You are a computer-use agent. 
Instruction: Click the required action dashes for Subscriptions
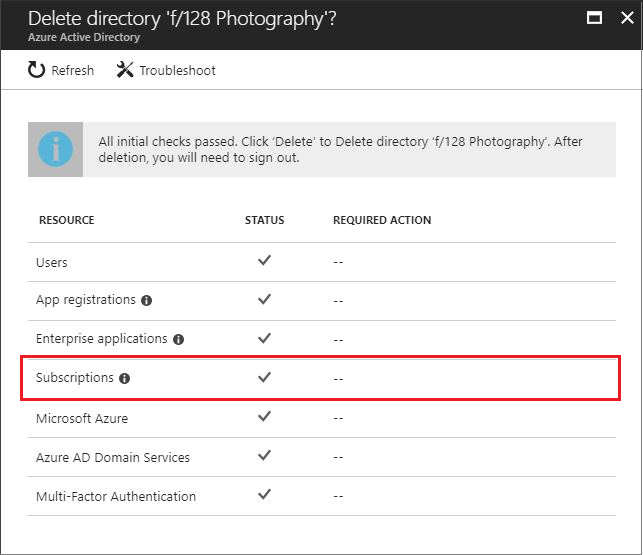pos(338,379)
